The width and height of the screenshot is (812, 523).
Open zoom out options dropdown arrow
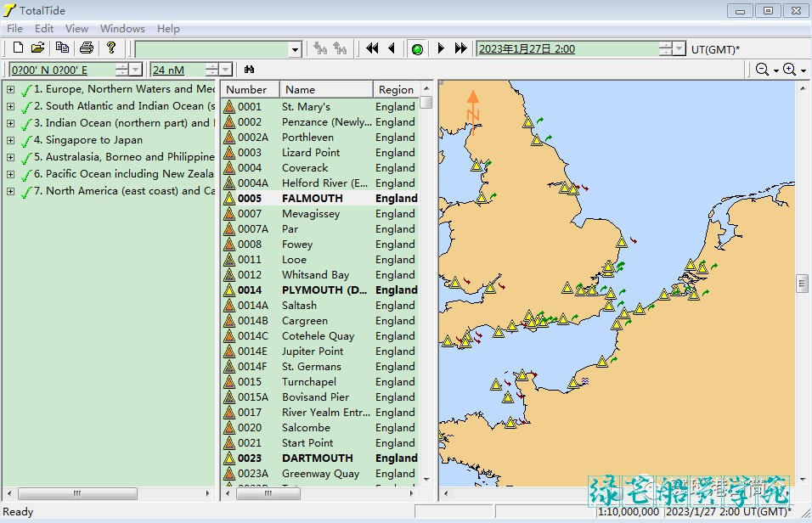[x=775, y=70]
